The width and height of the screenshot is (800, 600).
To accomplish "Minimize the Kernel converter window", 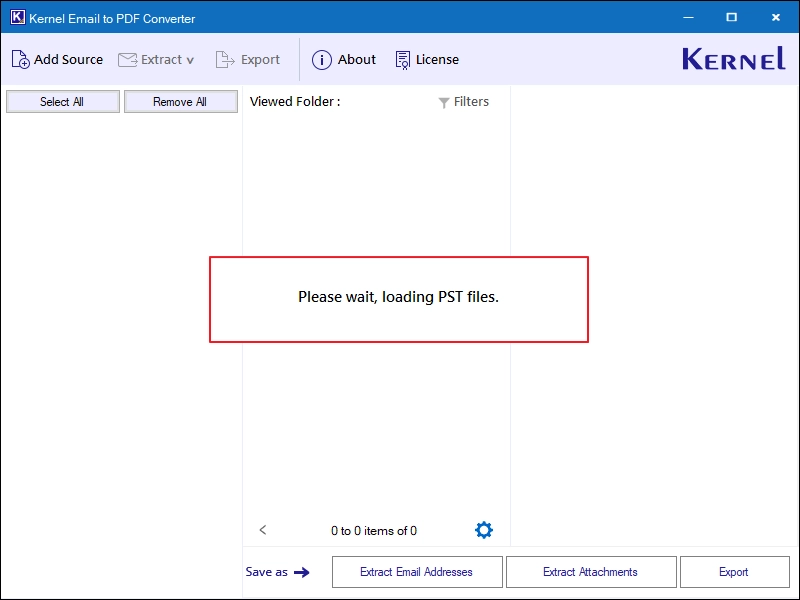I will click(x=688, y=17).
